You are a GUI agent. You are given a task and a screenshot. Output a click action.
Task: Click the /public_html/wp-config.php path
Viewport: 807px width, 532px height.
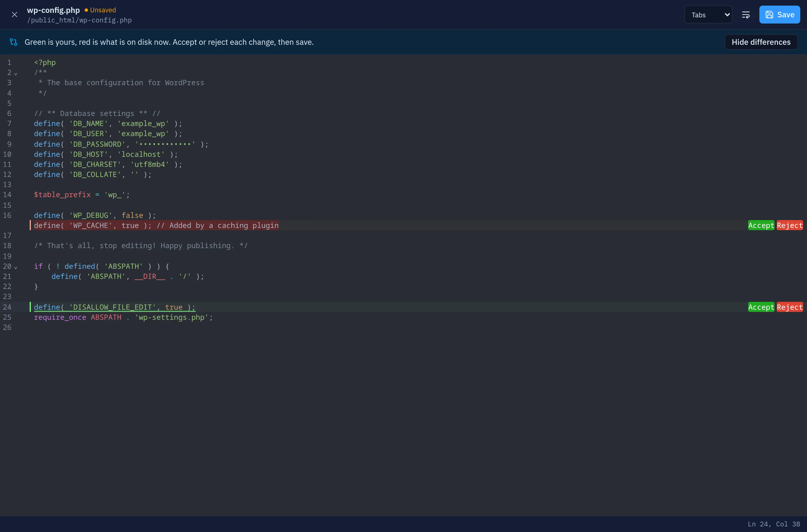click(80, 20)
